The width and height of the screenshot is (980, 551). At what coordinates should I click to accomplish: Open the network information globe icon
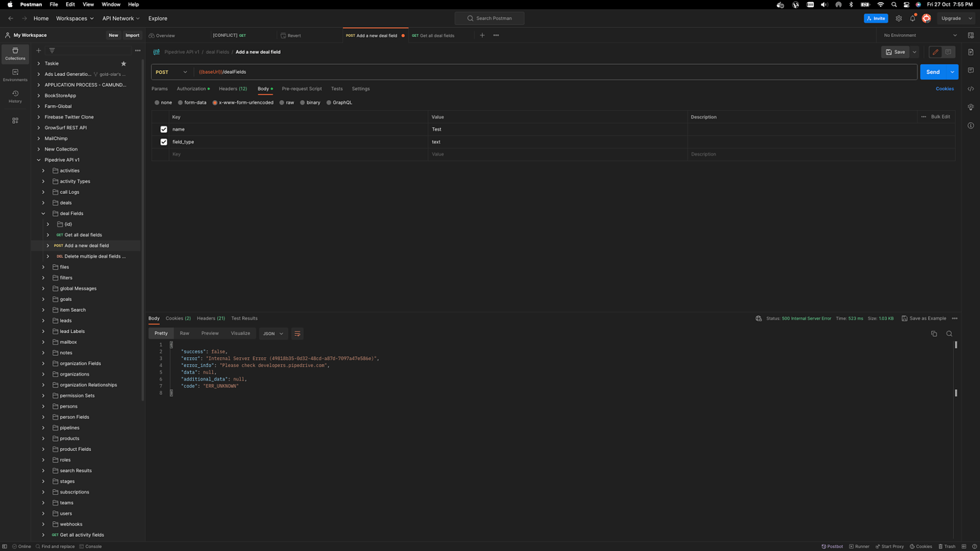(758, 319)
